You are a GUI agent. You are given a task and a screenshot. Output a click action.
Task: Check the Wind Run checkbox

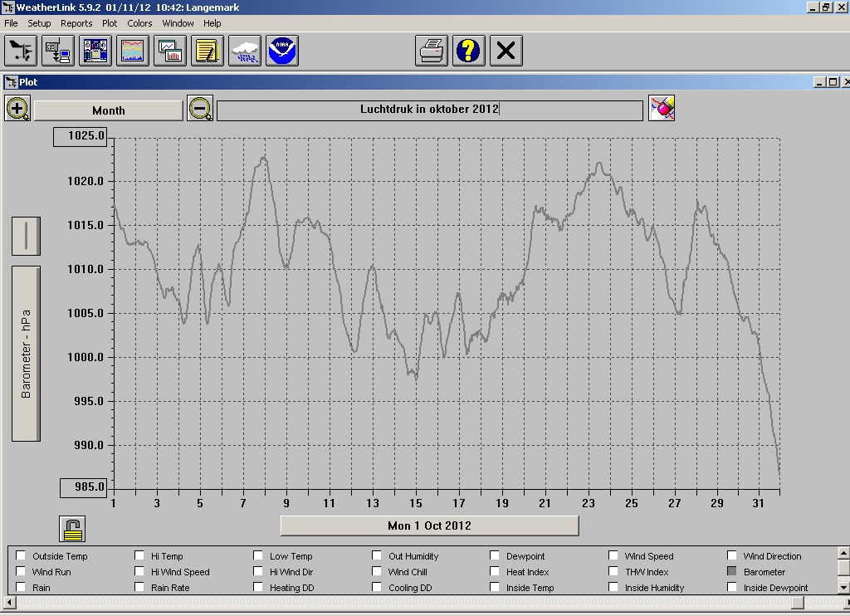[21, 571]
